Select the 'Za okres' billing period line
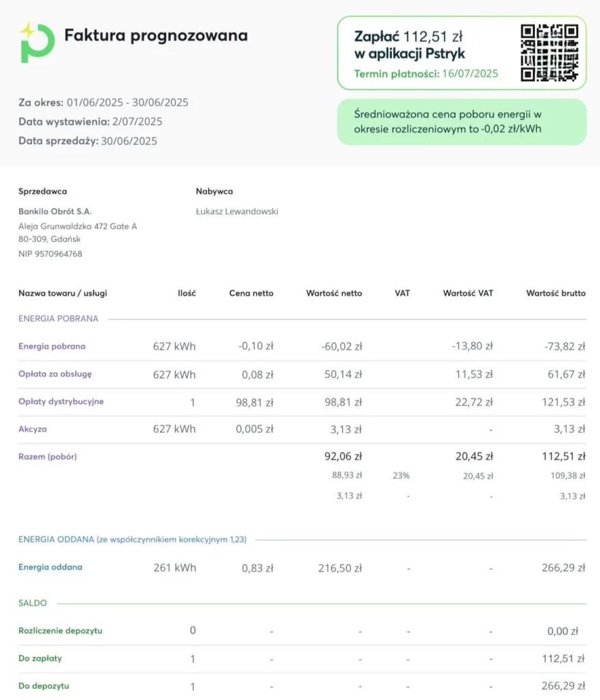Viewport: 600px width, 700px height. [x=103, y=103]
